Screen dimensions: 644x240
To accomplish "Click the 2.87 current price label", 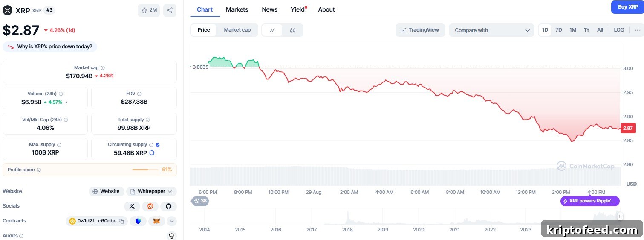I will (628, 128).
